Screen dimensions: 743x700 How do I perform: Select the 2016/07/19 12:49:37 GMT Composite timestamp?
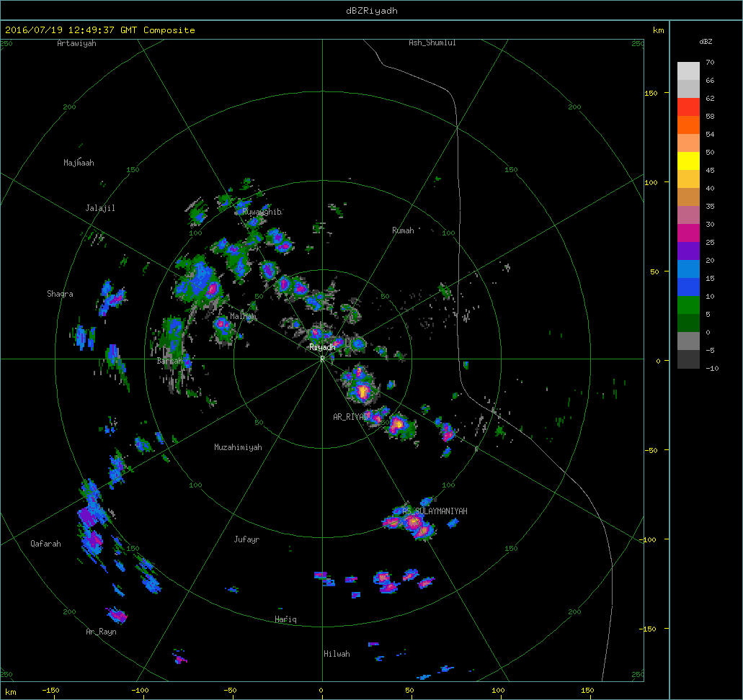(x=100, y=30)
